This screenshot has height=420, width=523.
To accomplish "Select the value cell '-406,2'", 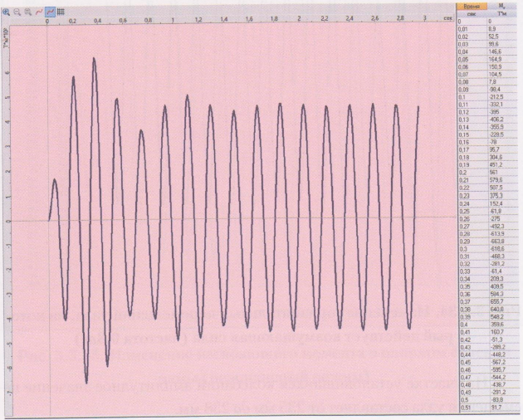I will point(502,120).
